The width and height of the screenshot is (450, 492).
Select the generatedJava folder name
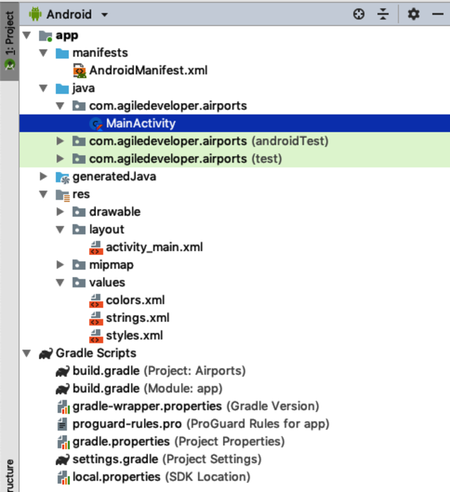click(x=114, y=176)
